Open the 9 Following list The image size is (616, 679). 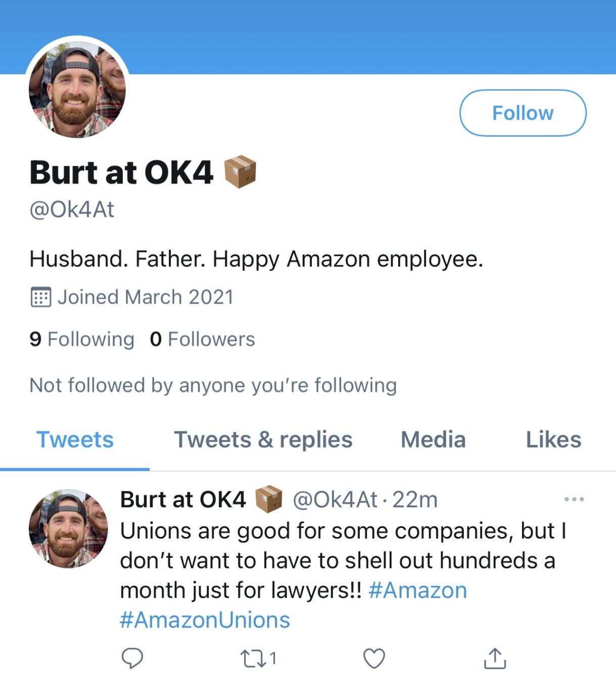click(x=82, y=339)
